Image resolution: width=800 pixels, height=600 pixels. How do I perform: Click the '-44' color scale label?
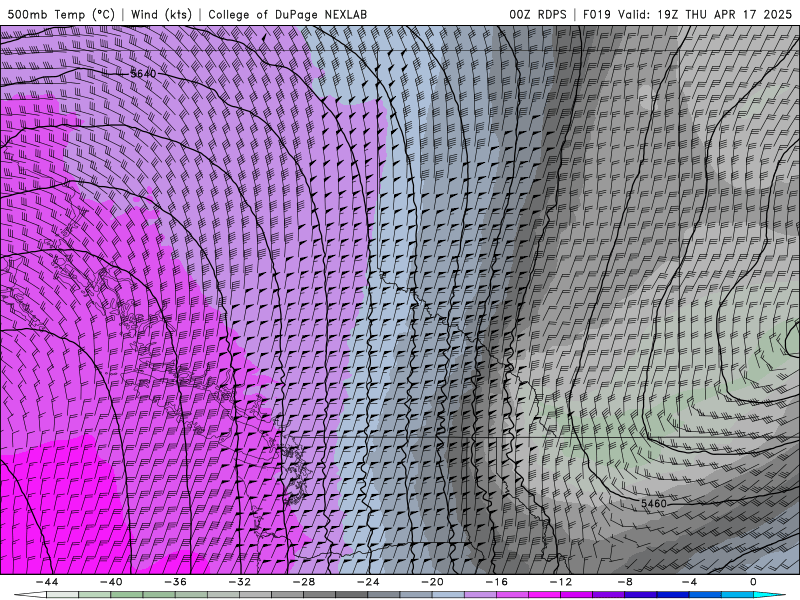point(46,582)
